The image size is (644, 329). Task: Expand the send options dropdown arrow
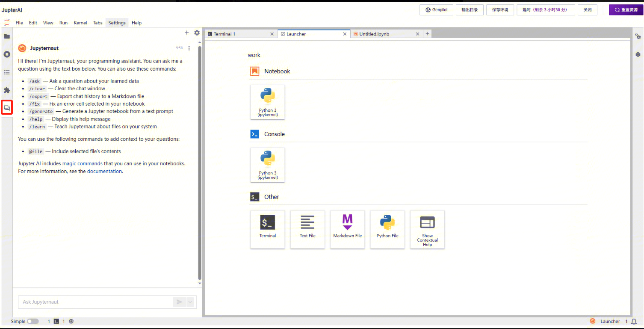click(x=190, y=302)
